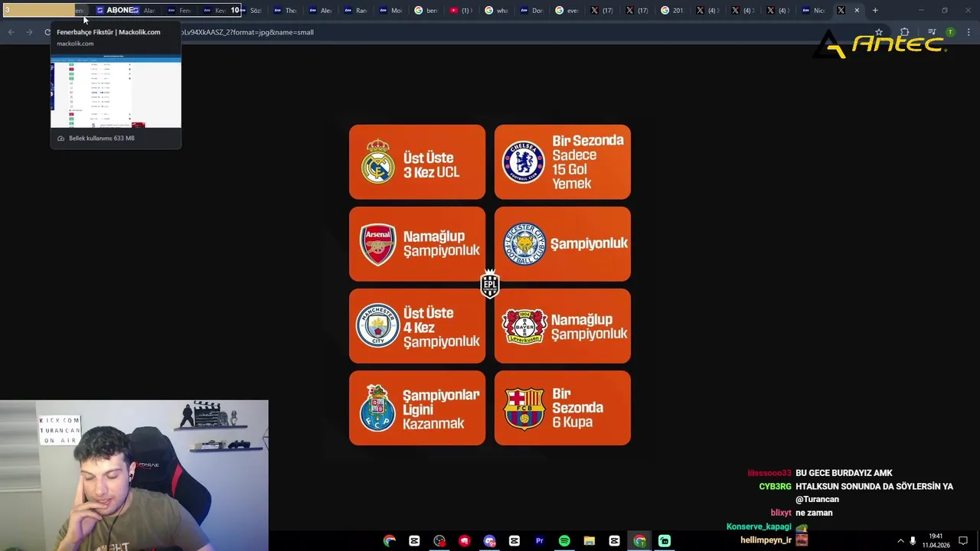Click the browser back arrow
This screenshot has width=980, height=551.
pyautogui.click(x=11, y=32)
